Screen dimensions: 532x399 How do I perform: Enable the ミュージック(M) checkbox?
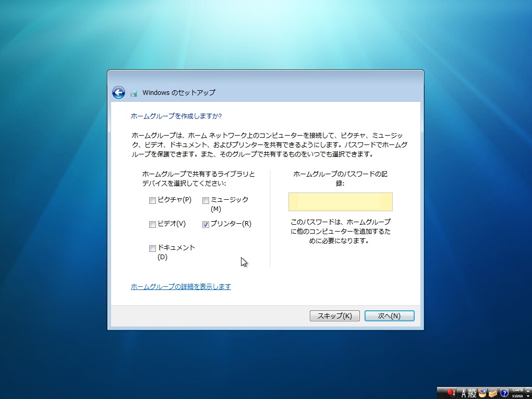pyautogui.click(x=205, y=200)
